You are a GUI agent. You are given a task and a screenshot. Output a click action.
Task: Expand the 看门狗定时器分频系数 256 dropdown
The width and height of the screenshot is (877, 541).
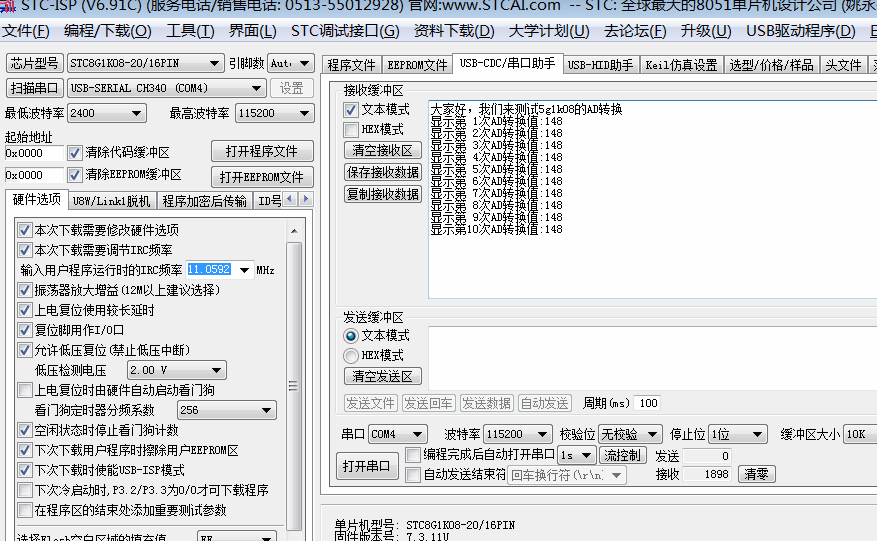[266, 410]
